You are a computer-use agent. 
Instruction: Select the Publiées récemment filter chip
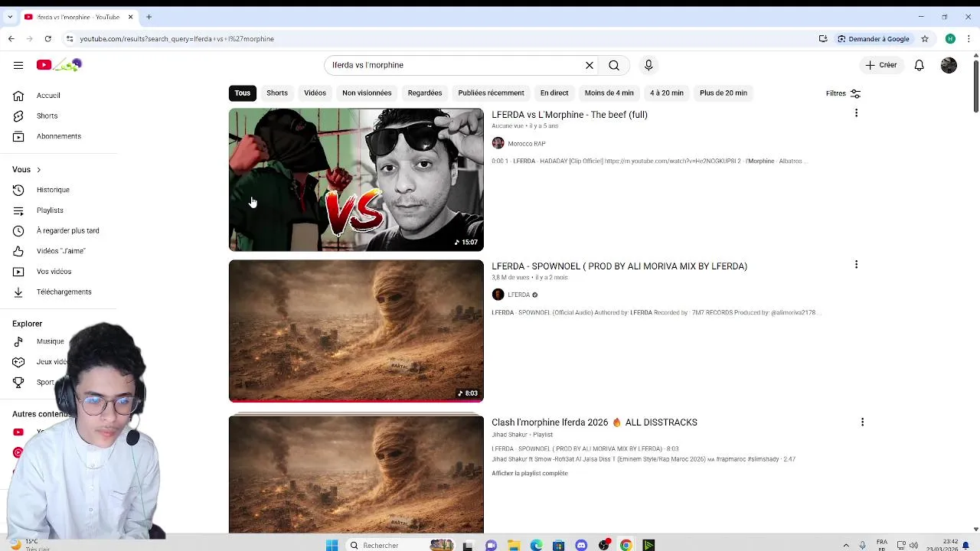point(491,93)
